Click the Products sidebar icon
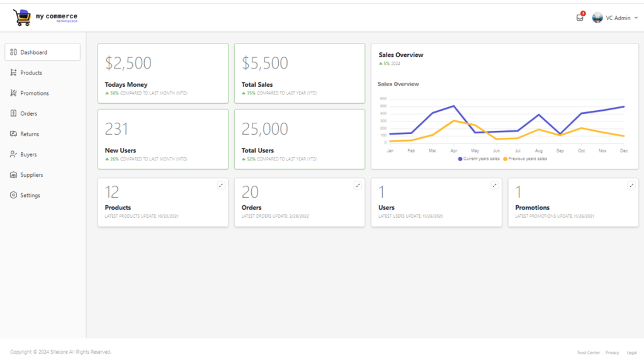 pyautogui.click(x=13, y=73)
